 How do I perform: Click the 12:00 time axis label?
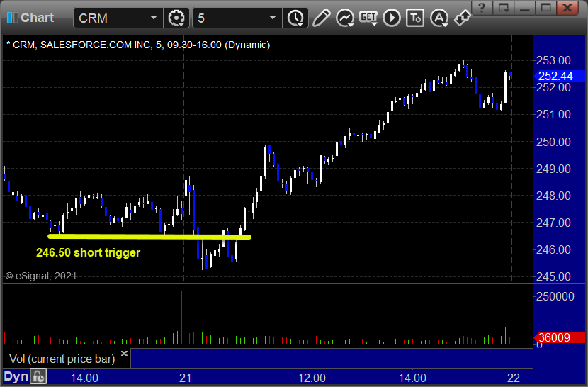pyautogui.click(x=312, y=378)
